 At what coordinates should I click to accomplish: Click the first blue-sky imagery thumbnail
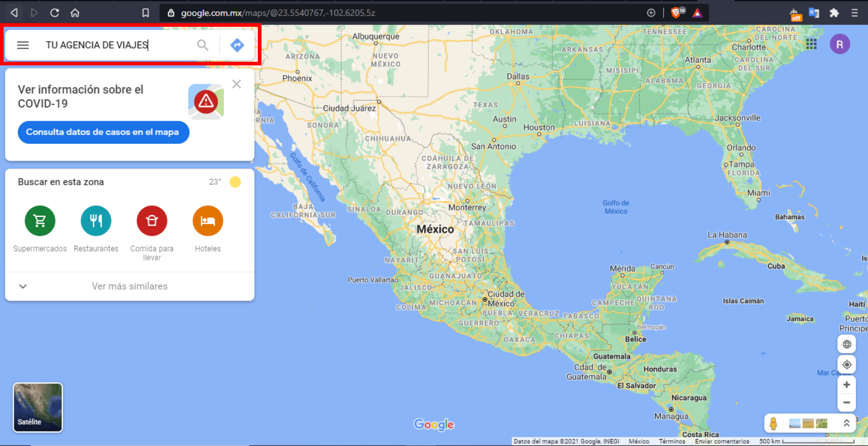(x=795, y=424)
